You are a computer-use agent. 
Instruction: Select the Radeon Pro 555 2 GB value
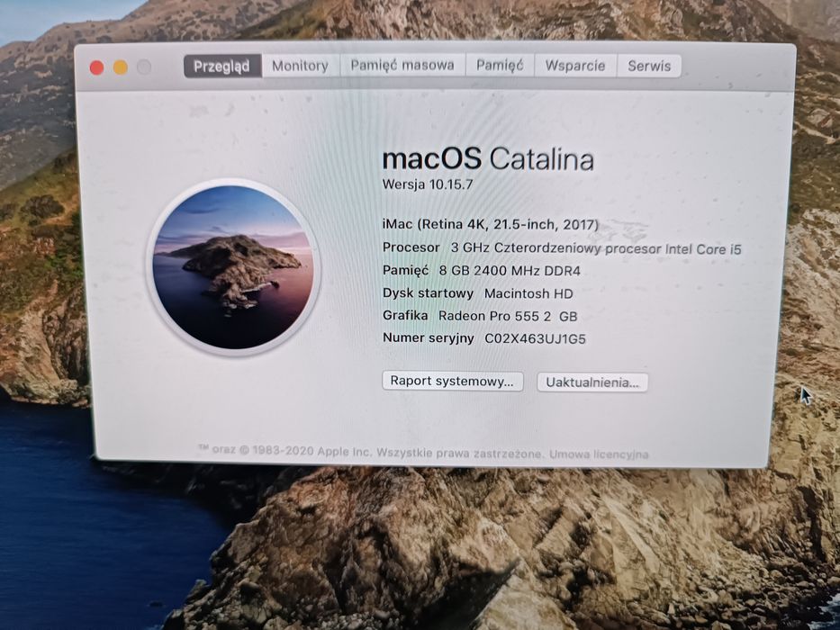508,316
